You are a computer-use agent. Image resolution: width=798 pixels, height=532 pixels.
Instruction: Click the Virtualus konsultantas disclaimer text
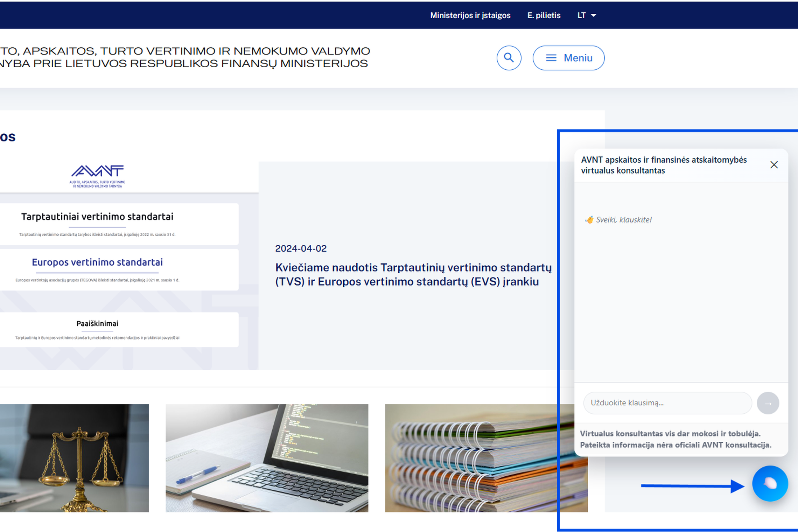pos(675,439)
